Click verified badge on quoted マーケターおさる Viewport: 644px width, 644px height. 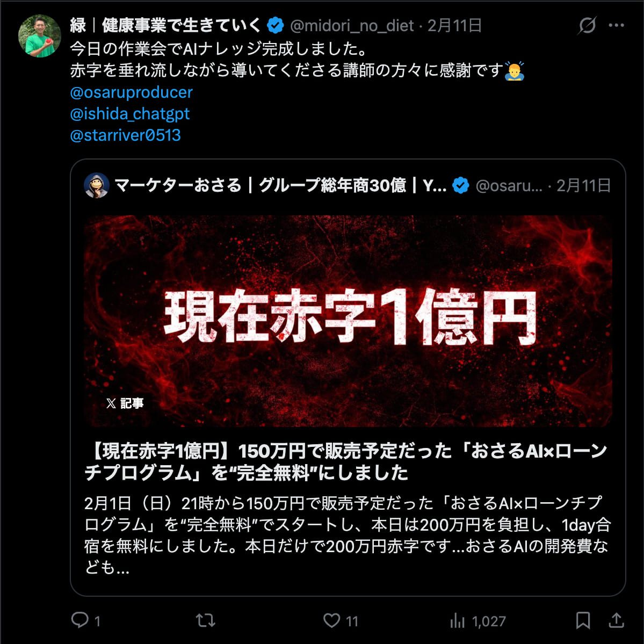460,186
